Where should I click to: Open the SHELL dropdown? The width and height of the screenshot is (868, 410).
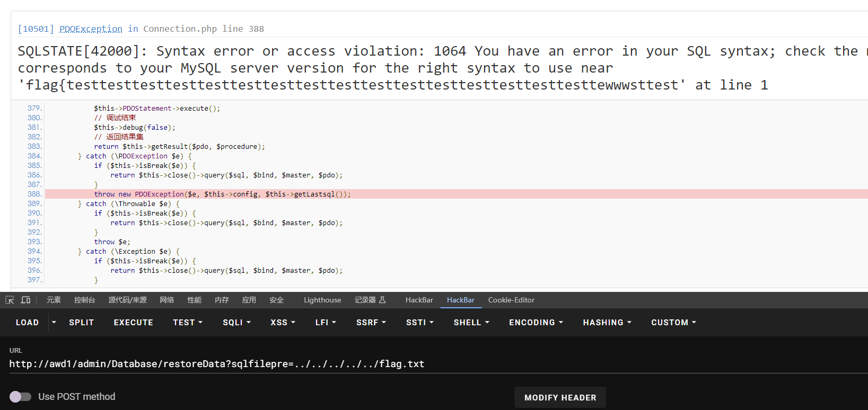[x=471, y=322]
